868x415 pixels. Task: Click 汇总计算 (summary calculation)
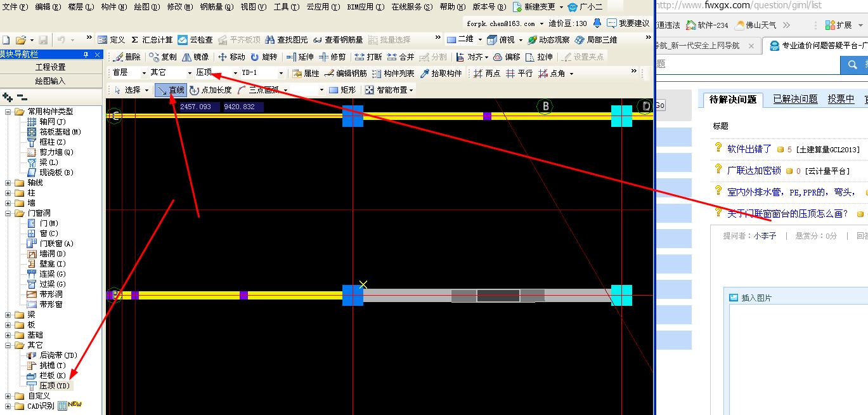[x=152, y=39]
